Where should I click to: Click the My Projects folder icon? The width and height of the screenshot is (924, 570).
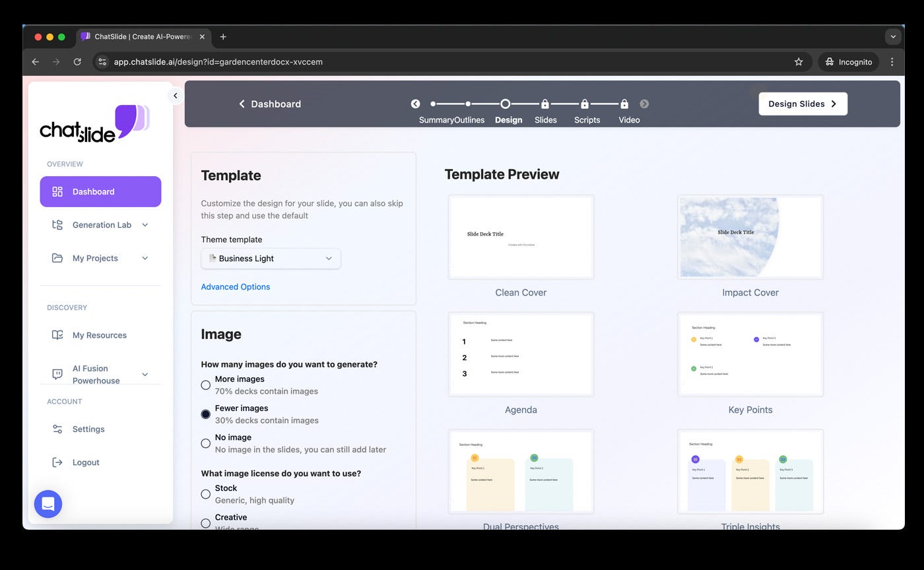tap(57, 258)
